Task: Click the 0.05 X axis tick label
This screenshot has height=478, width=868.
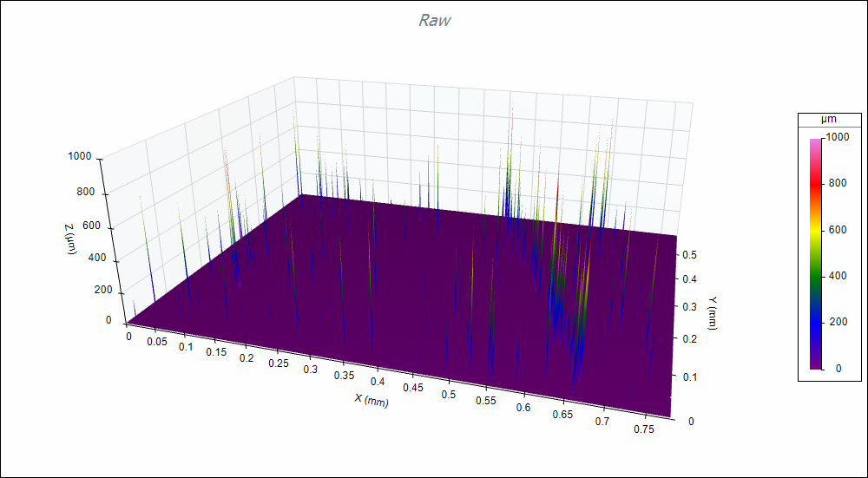Action: [156, 341]
